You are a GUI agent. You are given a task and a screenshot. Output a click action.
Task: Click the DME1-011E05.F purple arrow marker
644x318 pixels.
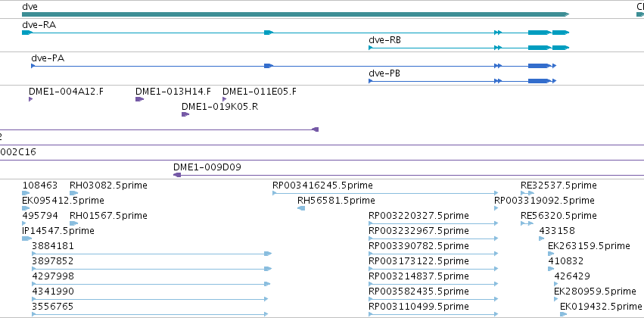pos(224,99)
